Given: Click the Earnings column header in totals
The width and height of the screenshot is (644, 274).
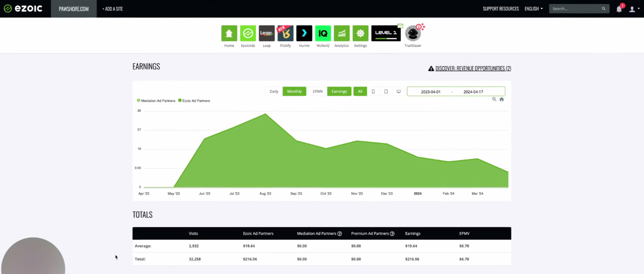Looking at the screenshot, I should [413, 233].
